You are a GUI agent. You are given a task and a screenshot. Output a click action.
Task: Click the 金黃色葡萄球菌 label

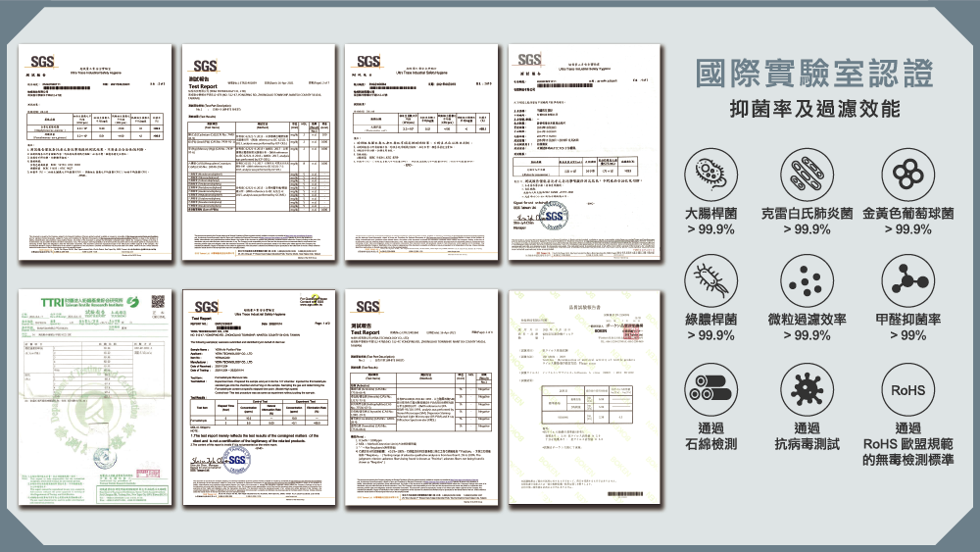tap(908, 213)
